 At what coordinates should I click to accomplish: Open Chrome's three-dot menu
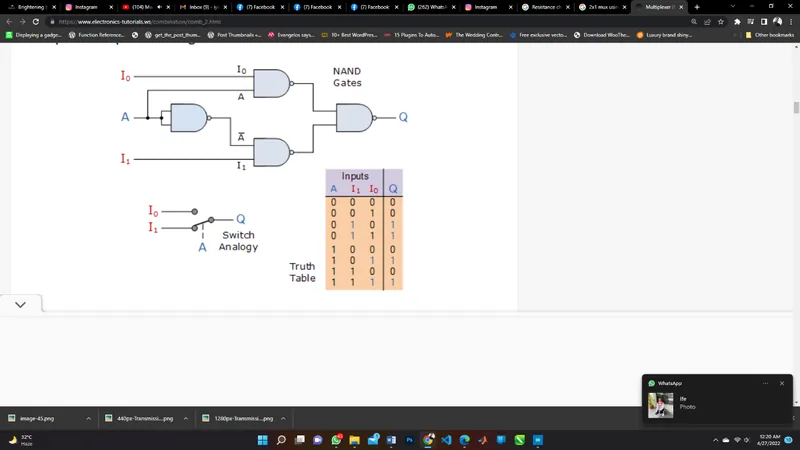coord(791,22)
